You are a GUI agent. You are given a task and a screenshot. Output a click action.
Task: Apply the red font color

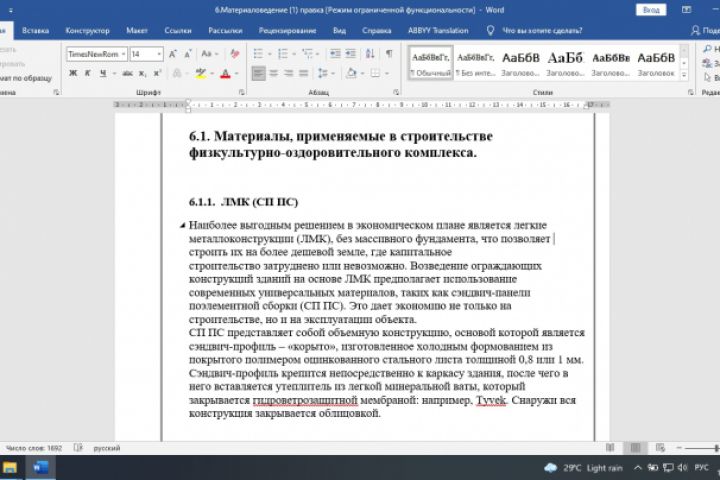[x=225, y=73]
